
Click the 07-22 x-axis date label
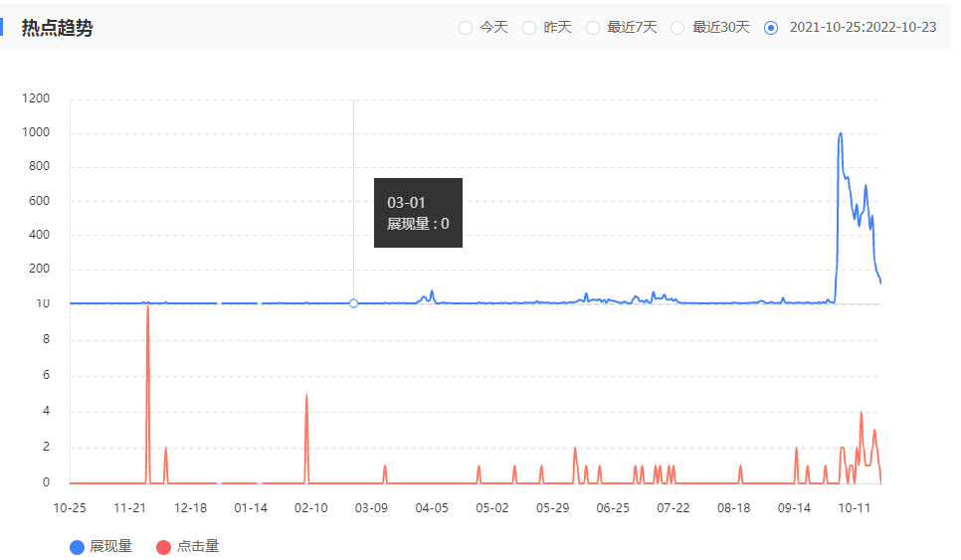coord(673,508)
